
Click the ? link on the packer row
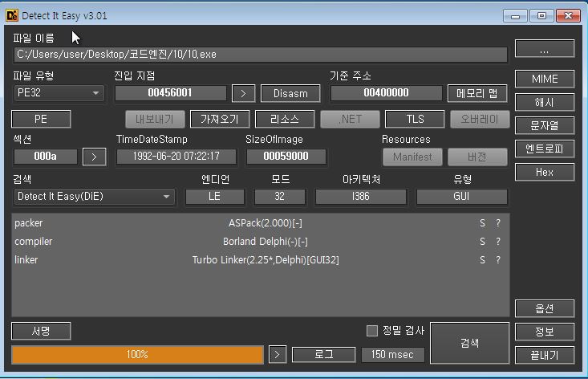click(498, 223)
